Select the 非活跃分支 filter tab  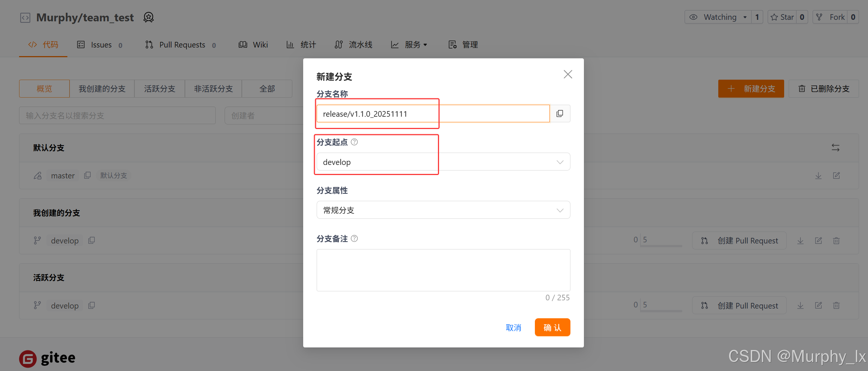point(213,89)
